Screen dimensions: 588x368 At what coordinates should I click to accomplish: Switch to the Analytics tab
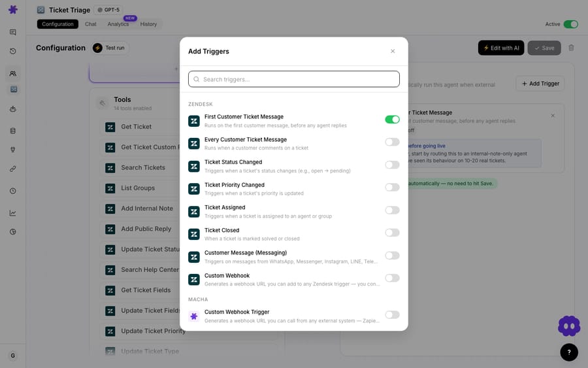(x=118, y=24)
